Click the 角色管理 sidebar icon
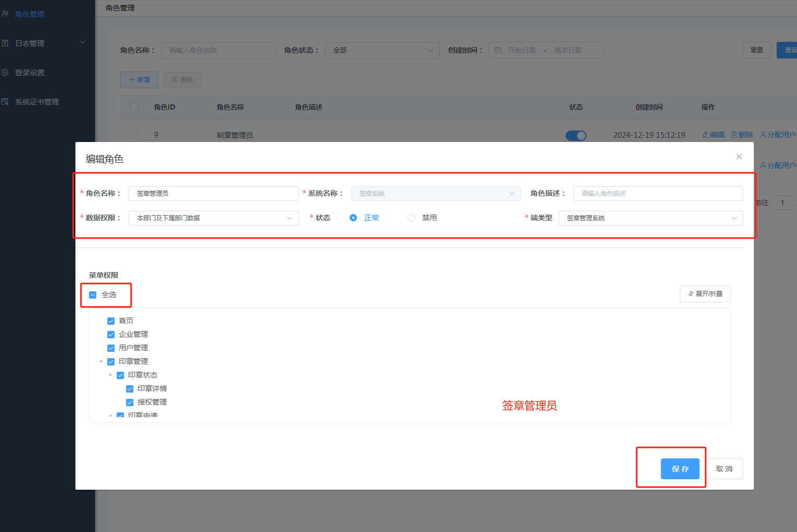Viewport: 797px width, 532px height. click(x=5, y=14)
